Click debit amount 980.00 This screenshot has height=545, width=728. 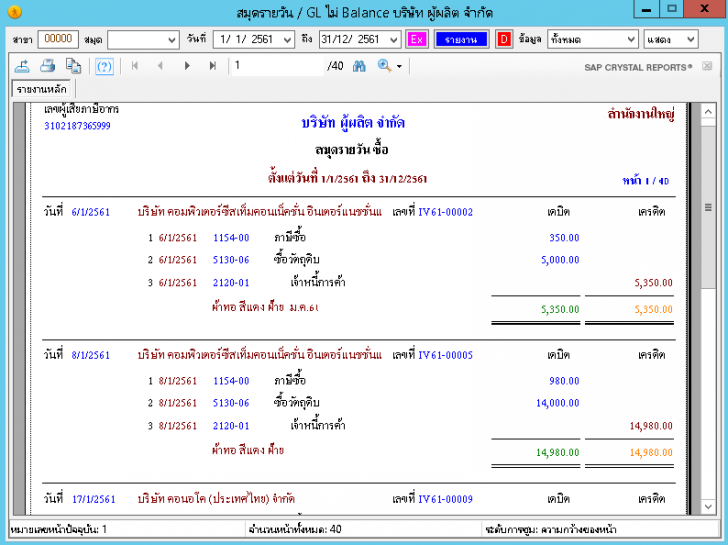564,381
